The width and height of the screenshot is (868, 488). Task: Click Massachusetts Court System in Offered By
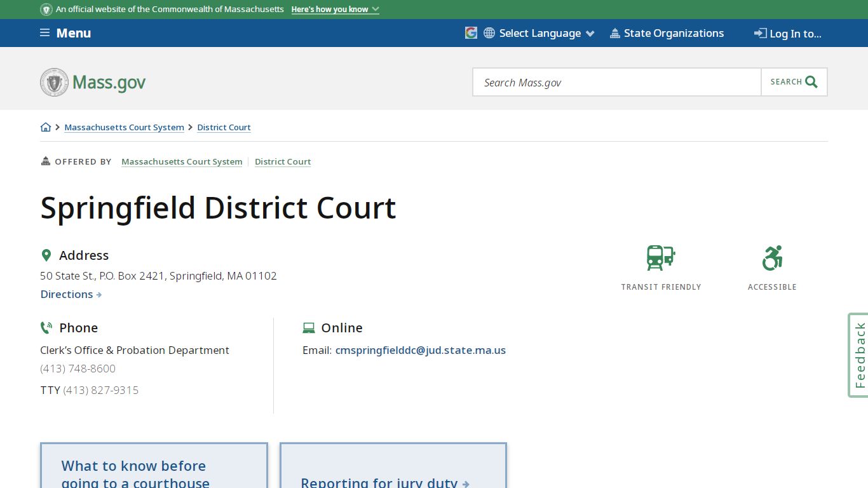(x=182, y=161)
